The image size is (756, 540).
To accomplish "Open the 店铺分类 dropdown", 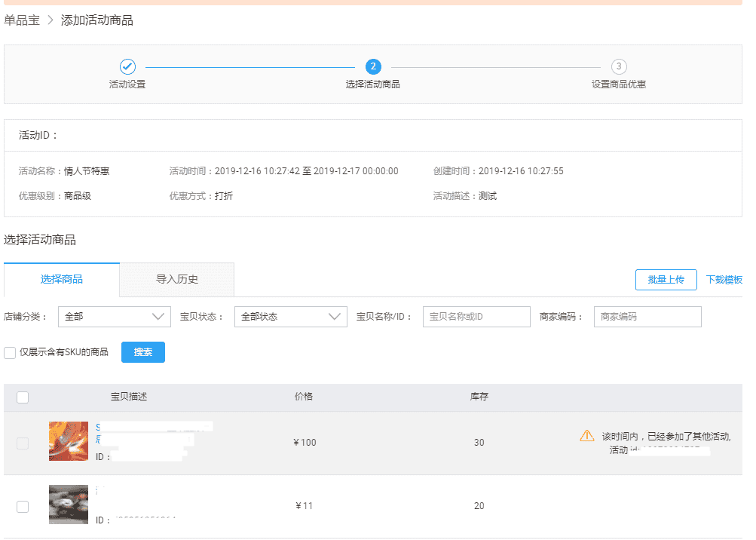I will pyautogui.click(x=114, y=317).
